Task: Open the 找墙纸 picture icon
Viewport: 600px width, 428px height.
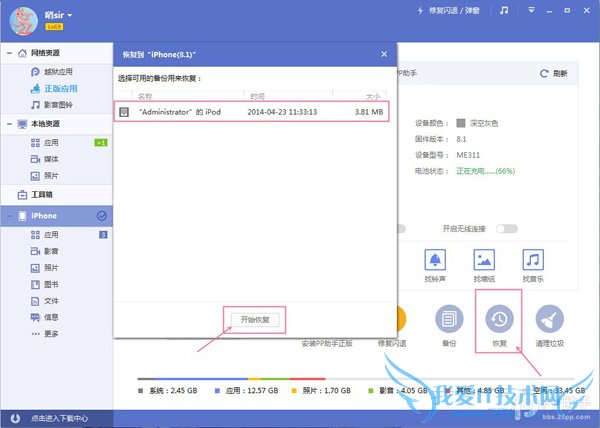Action: point(484,260)
